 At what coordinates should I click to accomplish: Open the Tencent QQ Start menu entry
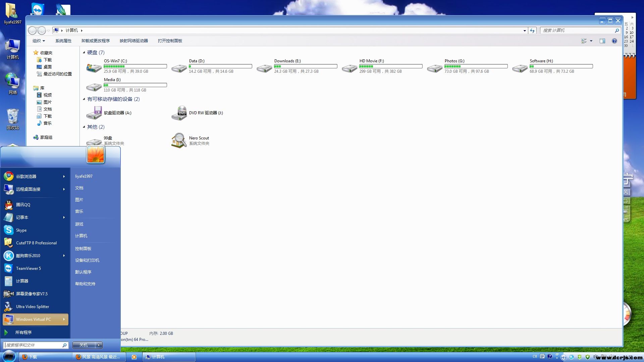(x=23, y=205)
